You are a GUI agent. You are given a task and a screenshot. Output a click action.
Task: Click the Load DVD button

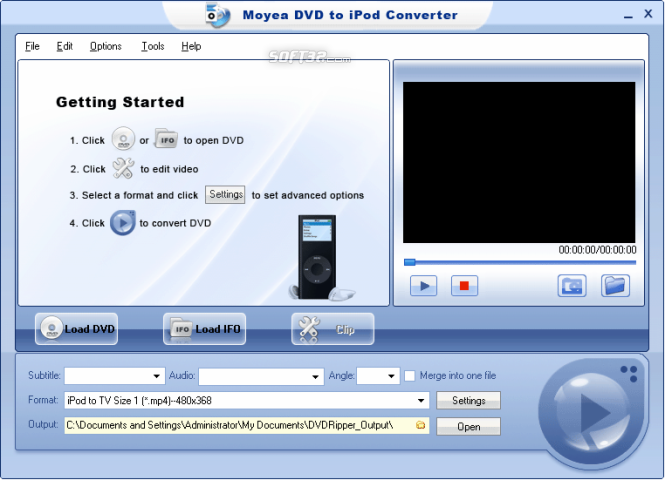click(76, 329)
